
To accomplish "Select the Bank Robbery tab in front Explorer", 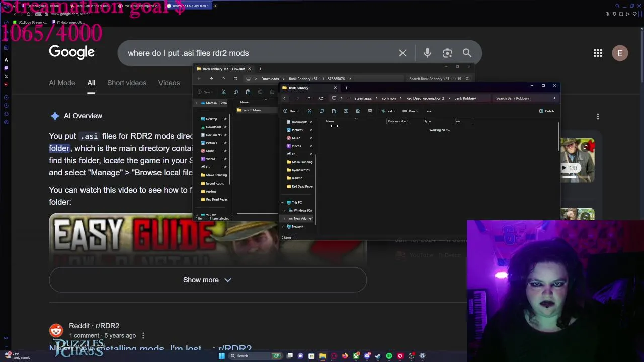I will point(309,88).
